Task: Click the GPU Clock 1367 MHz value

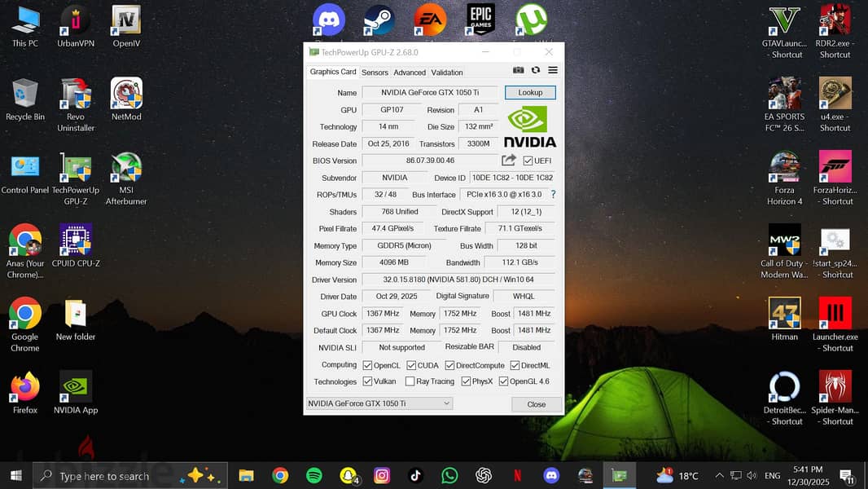Action: (383, 314)
